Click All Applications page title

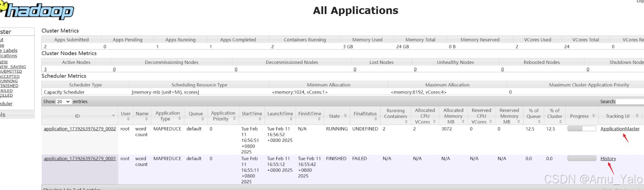tap(355, 10)
